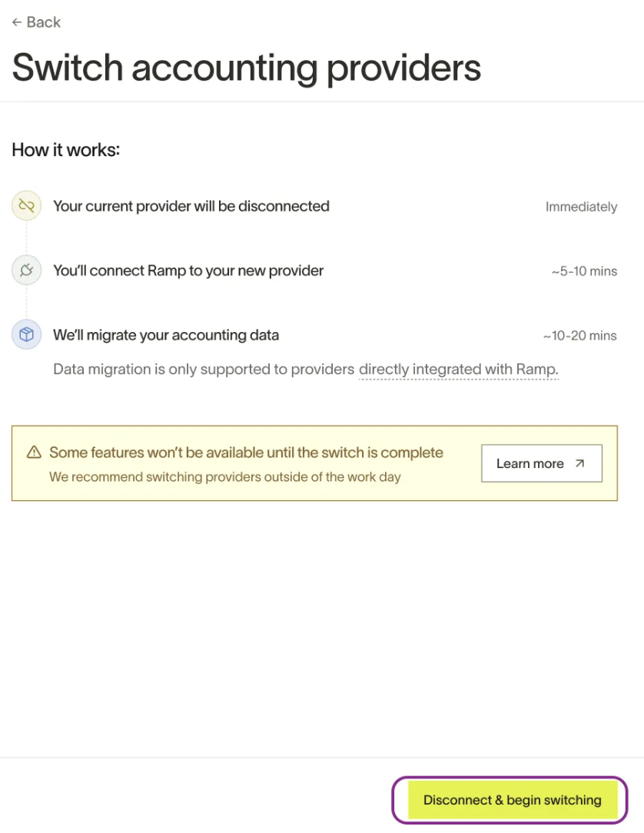Click Disconnect & begin switching

(513, 799)
